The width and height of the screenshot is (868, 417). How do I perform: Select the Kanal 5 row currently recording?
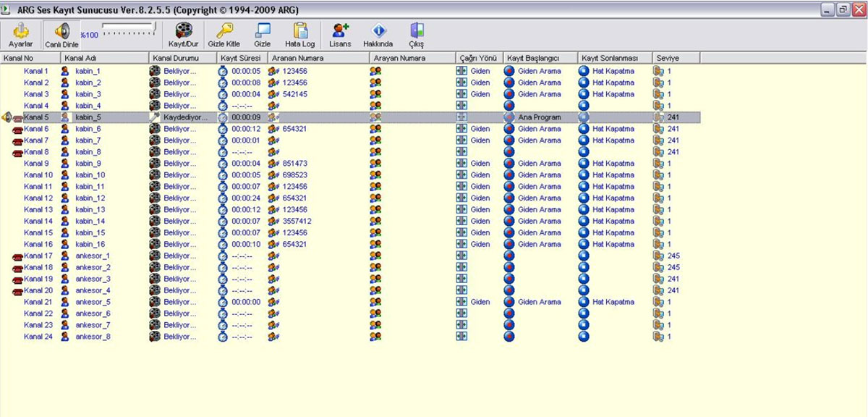point(36,117)
